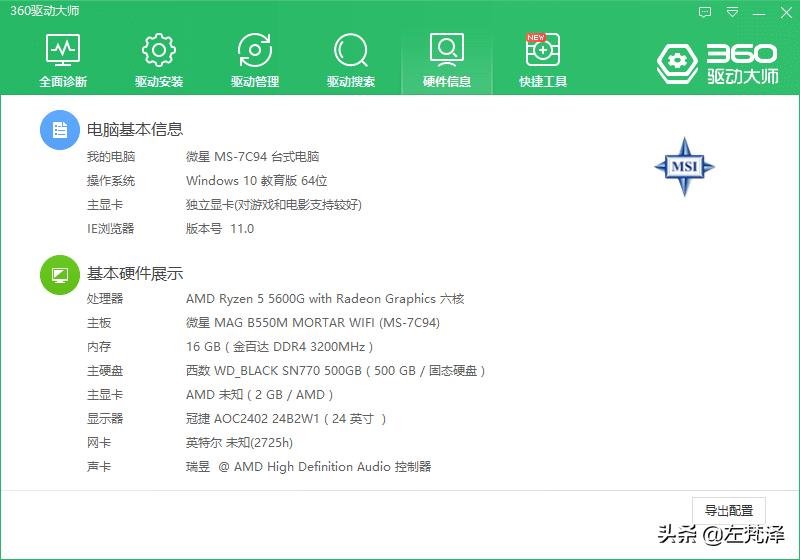
Task: Click the green 基本硬件展示 monitor icon
Action: coord(60,275)
